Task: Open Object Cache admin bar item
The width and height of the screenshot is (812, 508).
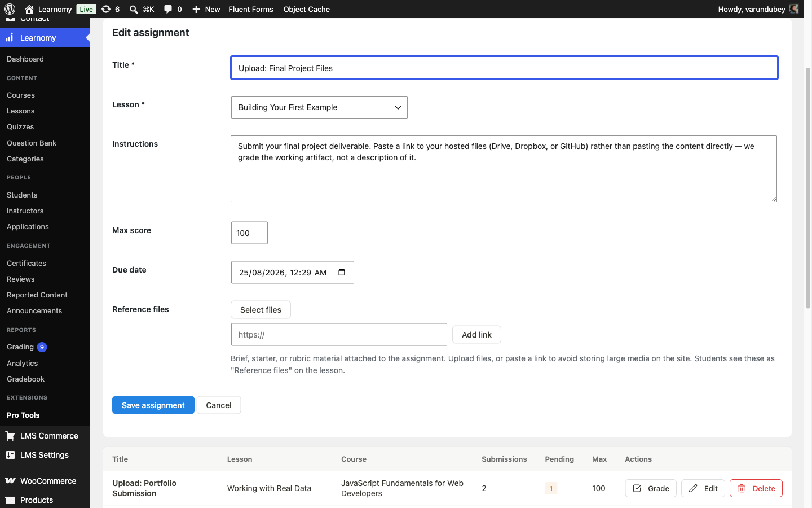Action: tap(307, 9)
